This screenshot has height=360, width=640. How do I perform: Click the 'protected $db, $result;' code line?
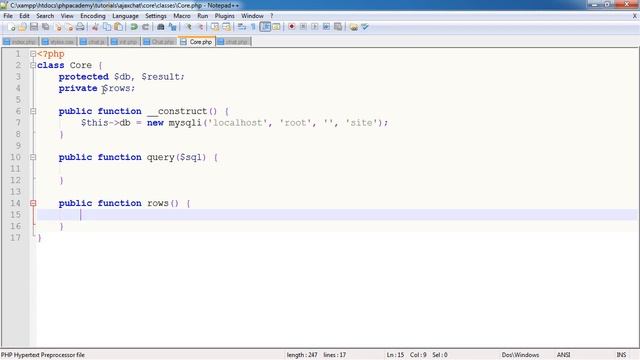point(121,77)
